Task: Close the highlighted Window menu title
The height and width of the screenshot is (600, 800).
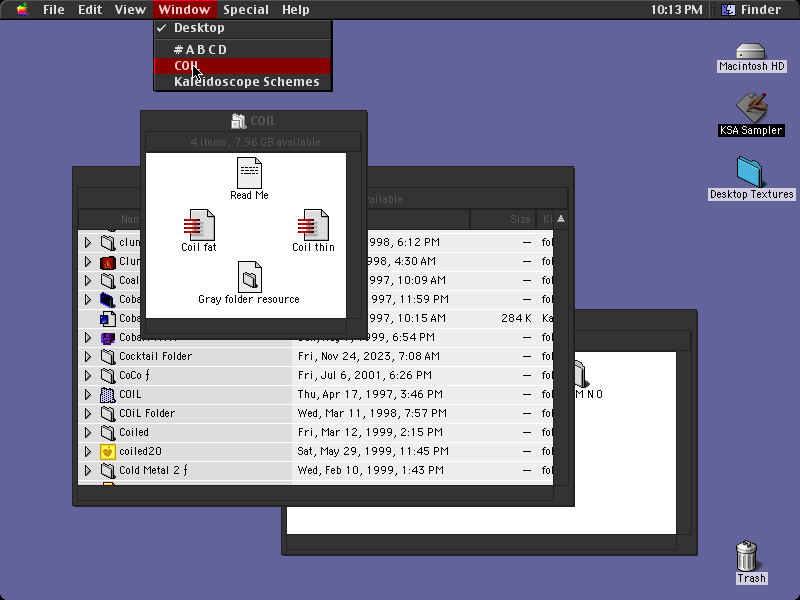Action: pyautogui.click(x=184, y=10)
